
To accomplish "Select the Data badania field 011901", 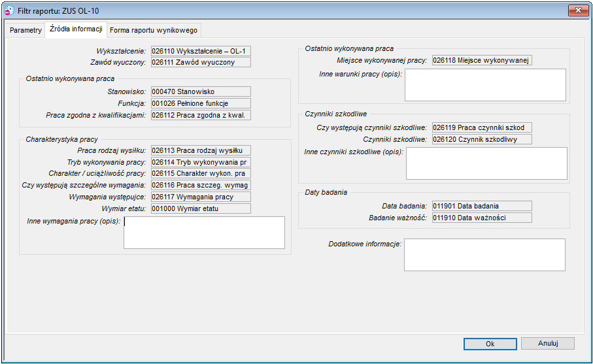I will click(483, 206).
